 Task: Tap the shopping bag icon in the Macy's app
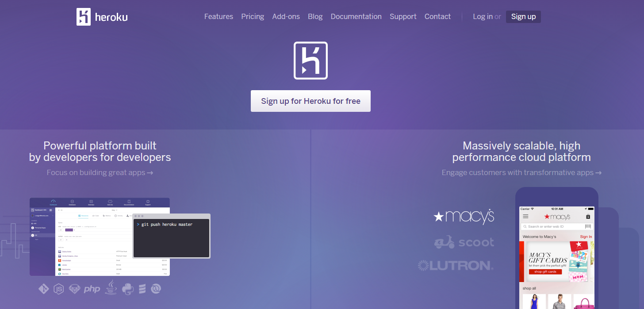click(x=588, y=217)
